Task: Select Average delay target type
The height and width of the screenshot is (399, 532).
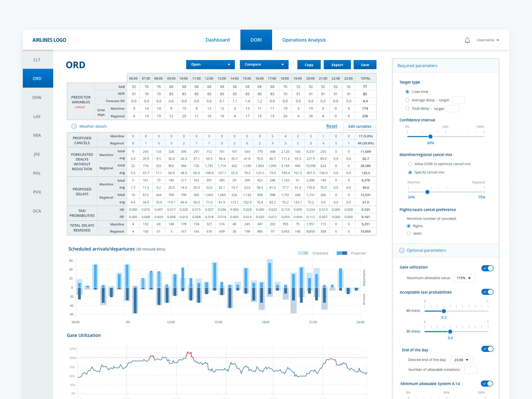Action: click(x=407, y=100)
